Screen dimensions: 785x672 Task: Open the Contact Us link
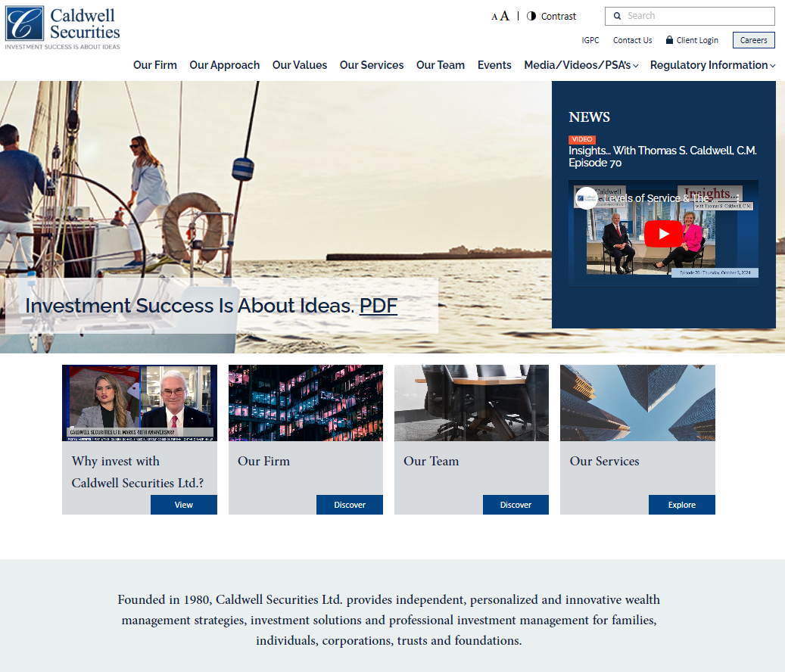coord(632,40)
